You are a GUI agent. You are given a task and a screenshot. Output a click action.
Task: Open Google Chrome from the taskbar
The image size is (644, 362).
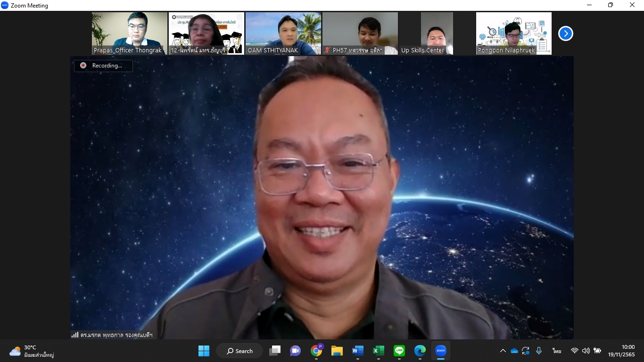pyautogui.click(x=316, y=351)
